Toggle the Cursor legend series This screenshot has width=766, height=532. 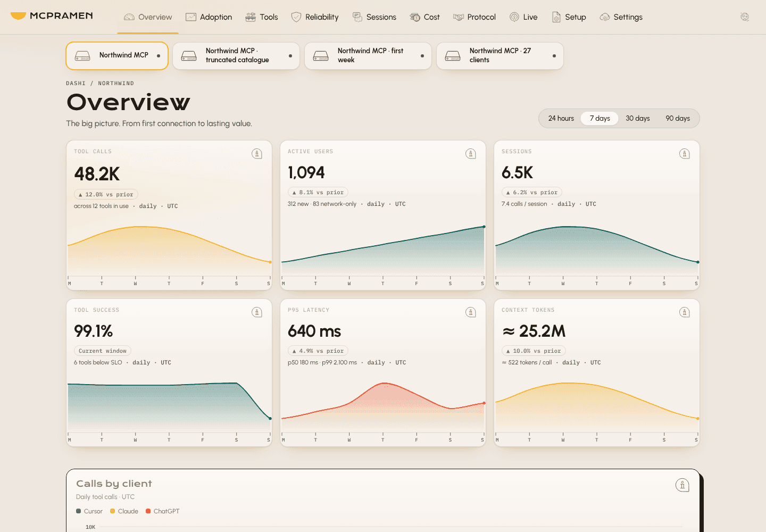click(x=89, y=511)
